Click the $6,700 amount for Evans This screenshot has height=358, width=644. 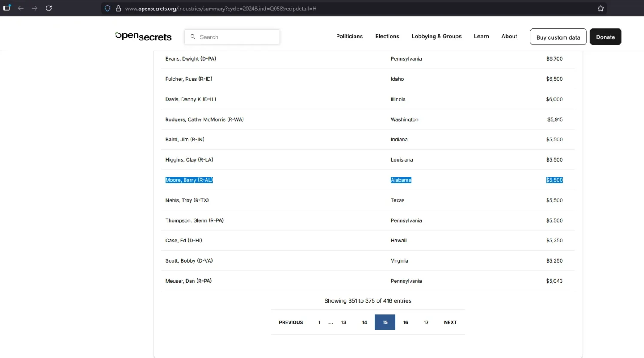click(554, 59)
